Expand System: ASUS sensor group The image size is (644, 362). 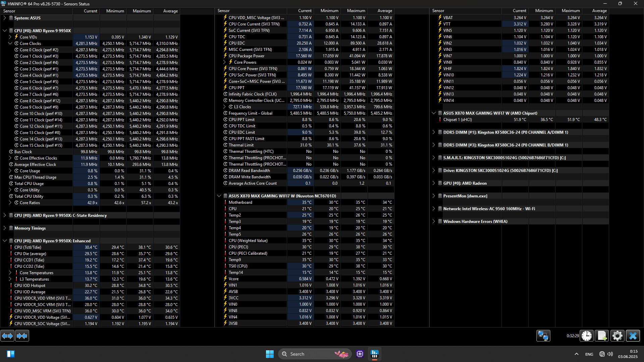tap(5, 18)
